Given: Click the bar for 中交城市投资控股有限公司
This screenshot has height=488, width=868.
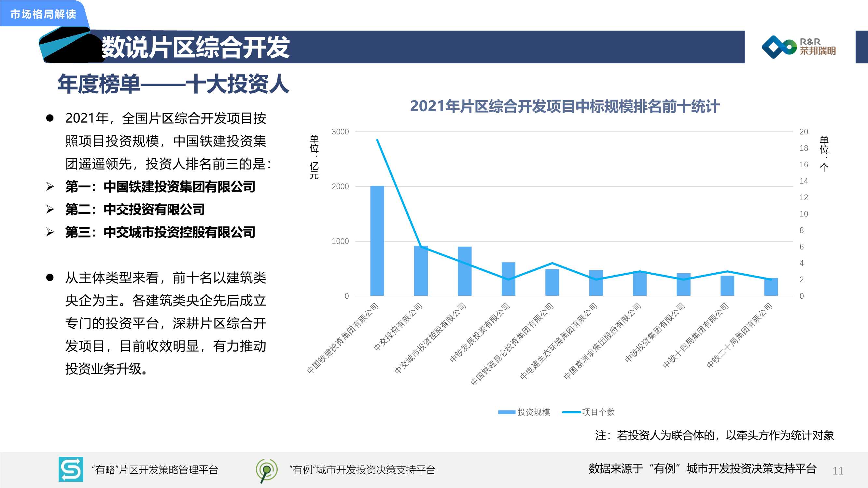Looking at the screenshot, I should pos(465,271).
